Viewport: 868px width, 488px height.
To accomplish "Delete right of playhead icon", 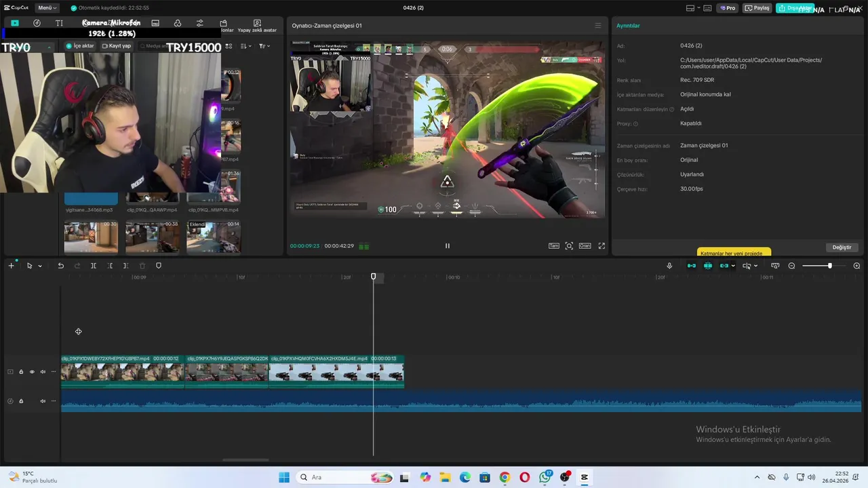I will point(126,266).
